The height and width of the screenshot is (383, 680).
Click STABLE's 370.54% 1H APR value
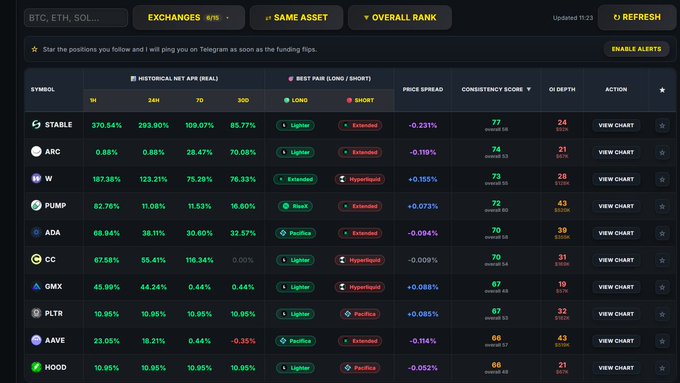coord(107,125)
